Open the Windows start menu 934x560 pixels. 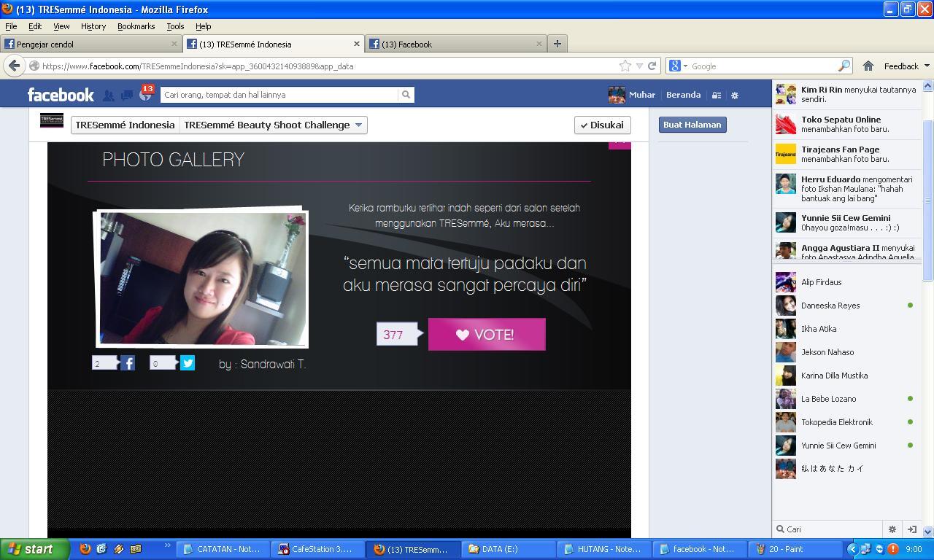34,549
